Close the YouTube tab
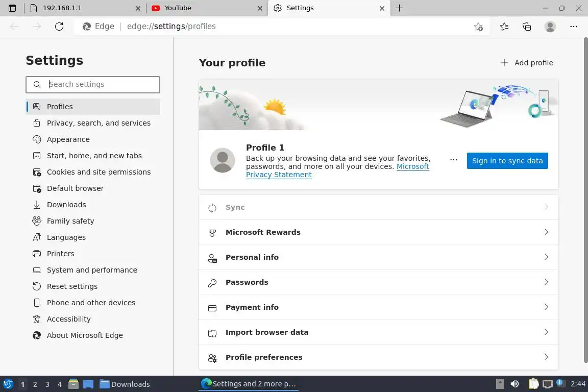This screenshot has width=588, height=392. pyautogui.click(x=260, y=8)
